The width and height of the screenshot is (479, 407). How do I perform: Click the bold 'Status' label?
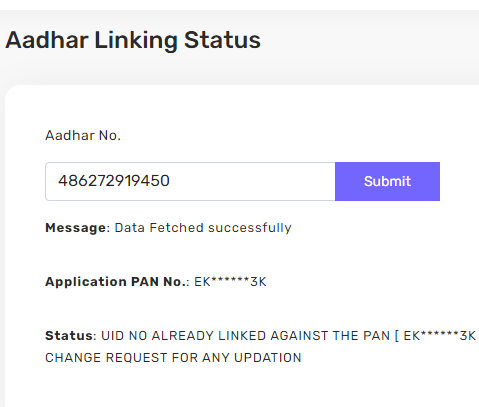click(69, 336)
